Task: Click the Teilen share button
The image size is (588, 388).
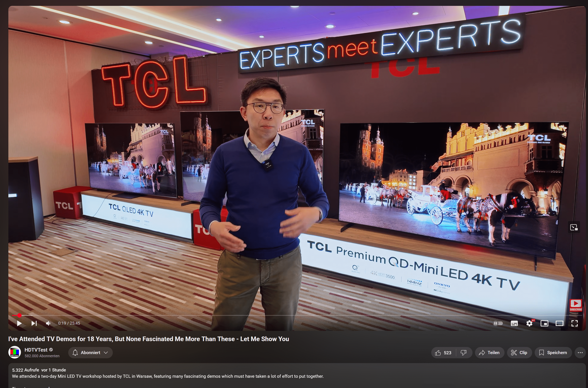Action: point(489,353)
